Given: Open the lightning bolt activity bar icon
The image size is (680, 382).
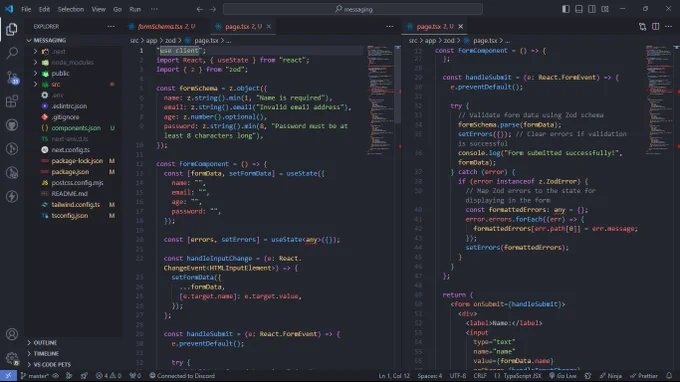Looking at the screenshot, I should (x=12, y=196).
